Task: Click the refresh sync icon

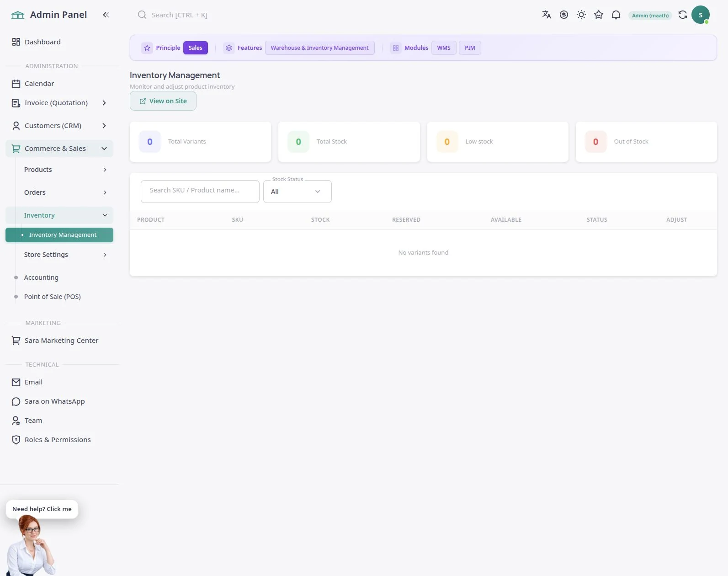Action: (x=683, y=15)
